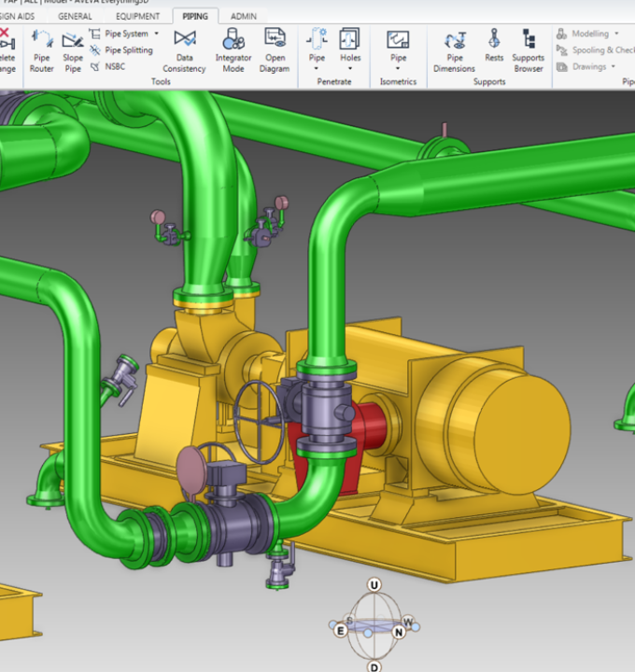Click the E (east) view compass point
This screenshot has height=672, width=635.
point(342,631)
